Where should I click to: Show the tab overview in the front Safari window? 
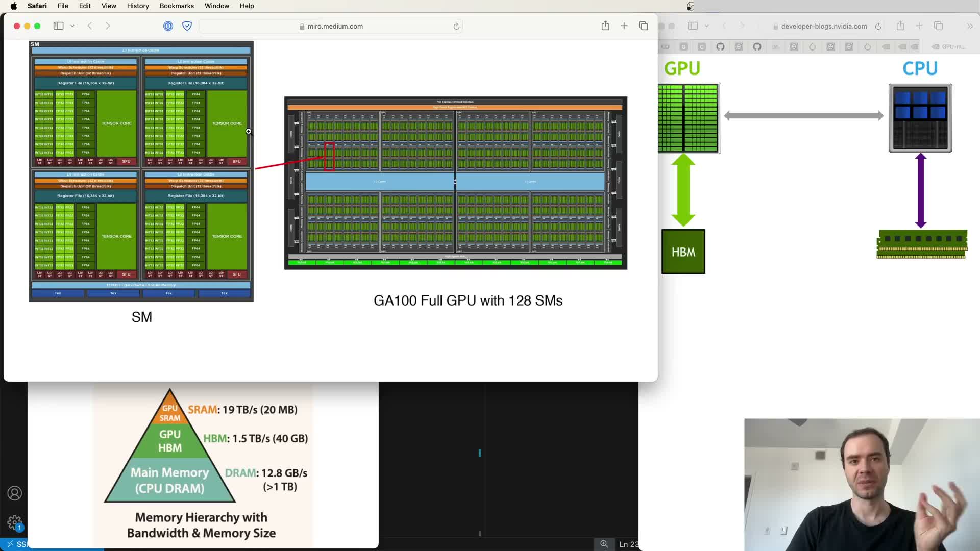pos(643,26)
